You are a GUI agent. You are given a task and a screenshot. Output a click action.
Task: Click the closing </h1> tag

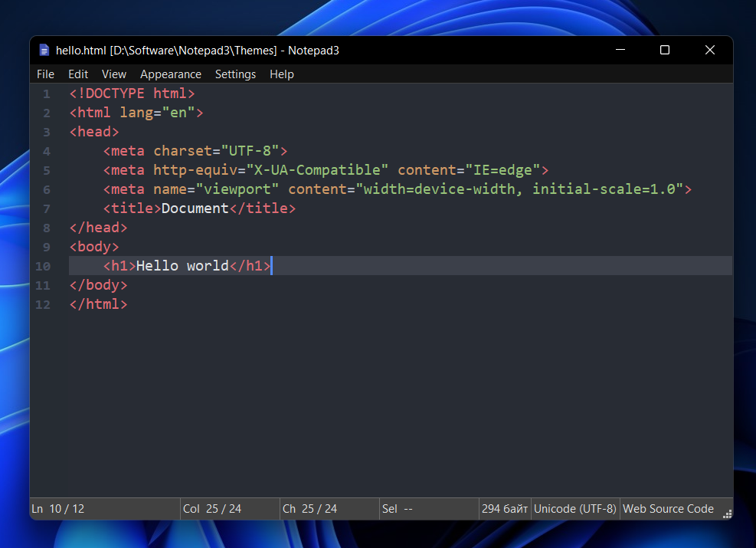click(x=250, y=266)
